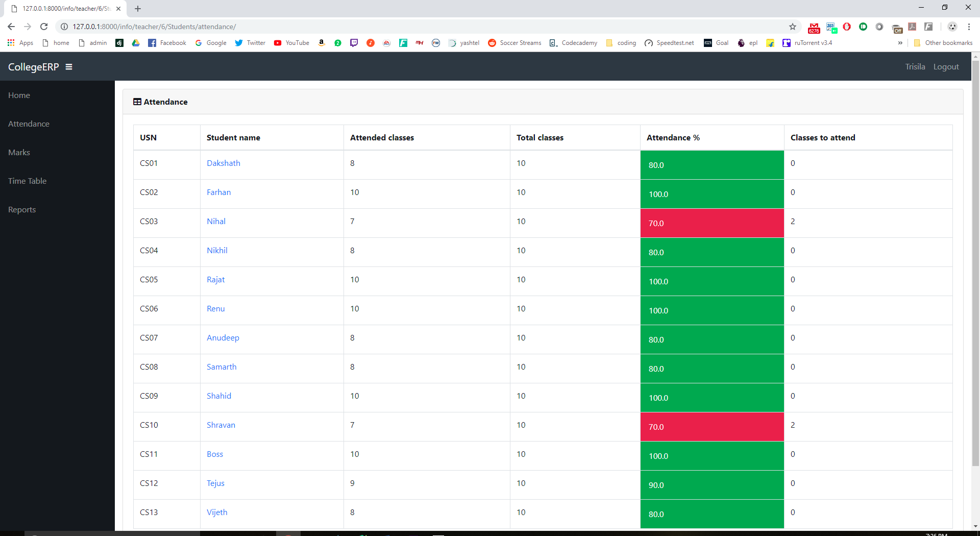Open the Opera extension icon in toolbar
This screenshot has width=980, height=536.
tap(847, 27)
